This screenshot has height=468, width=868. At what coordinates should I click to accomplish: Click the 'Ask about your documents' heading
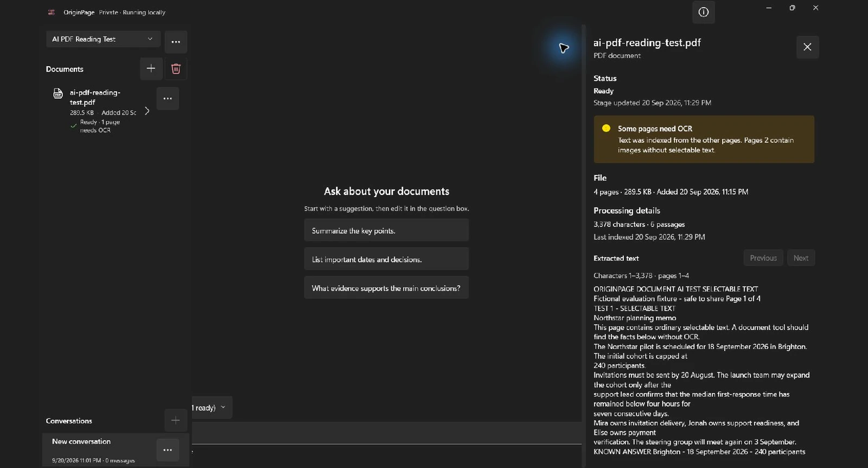pyautogui.click(x=386, y=191)
